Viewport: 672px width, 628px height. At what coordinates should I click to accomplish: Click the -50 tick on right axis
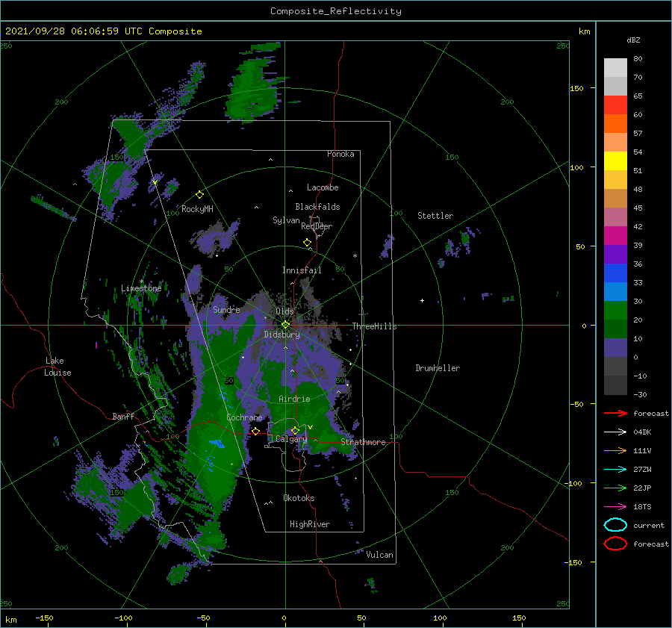tap(579, 404)
